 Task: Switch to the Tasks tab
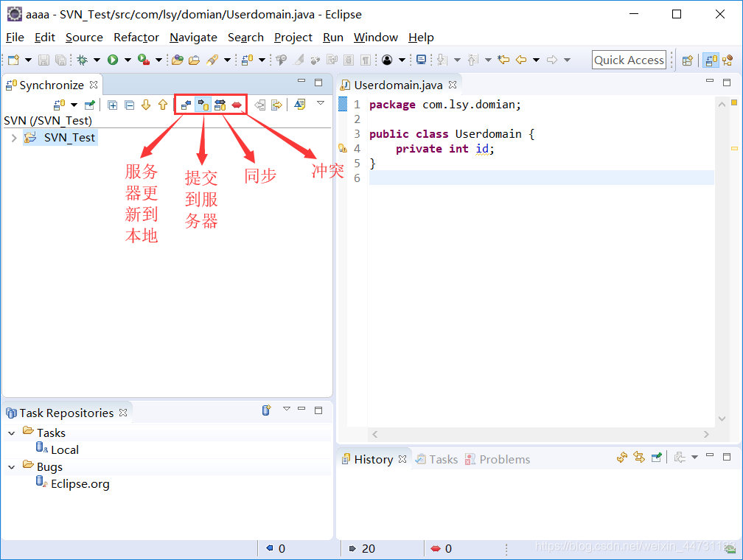click(x=437, y=459)
